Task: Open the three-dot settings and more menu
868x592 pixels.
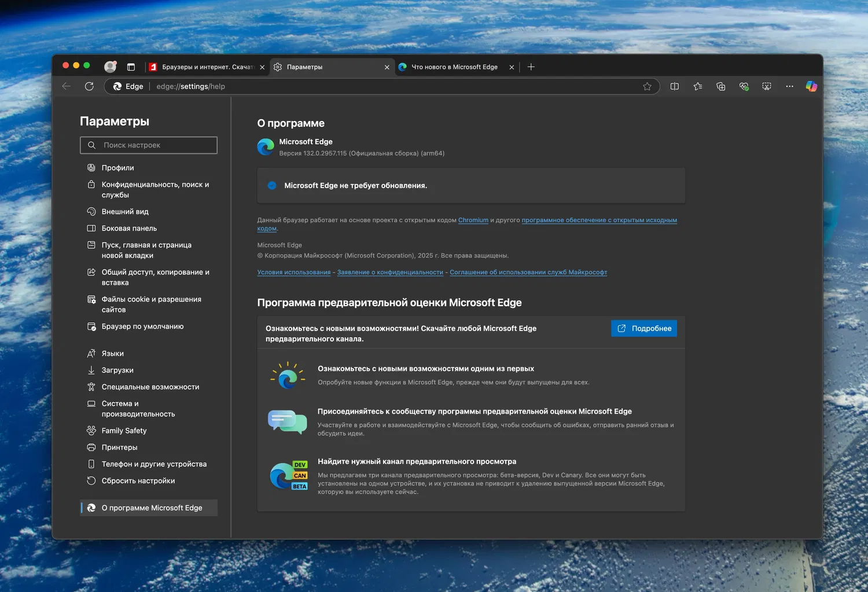Action: click(x=789, y=86)
